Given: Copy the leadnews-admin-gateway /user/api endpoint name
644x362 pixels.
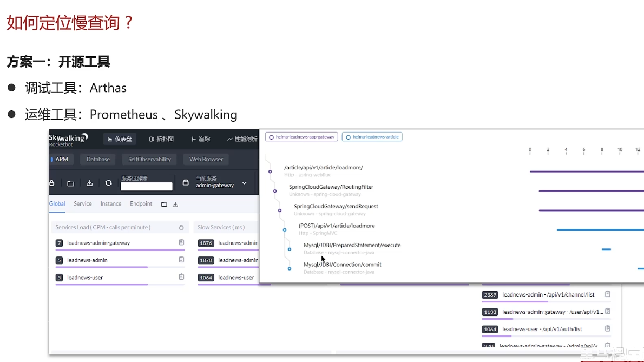Looking at the screenshot, I should tap(608, 312).
